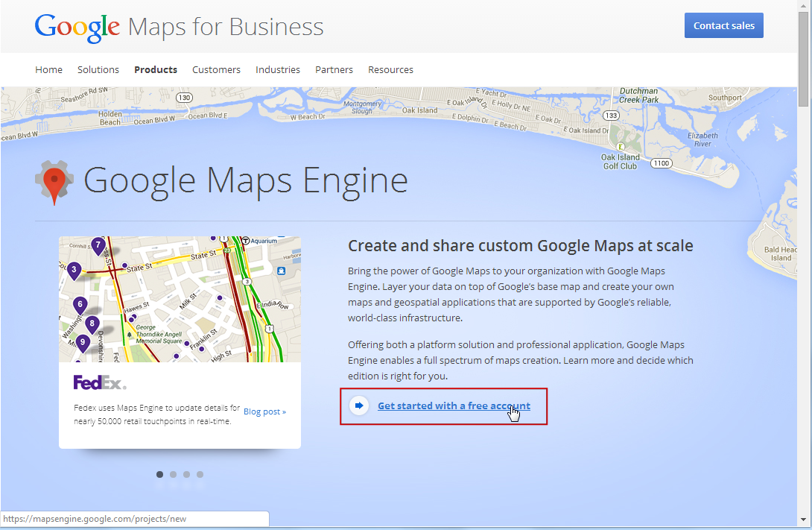Click the FedEx street map thumbnail
The image size is (812, 530).
click(180, 299)
